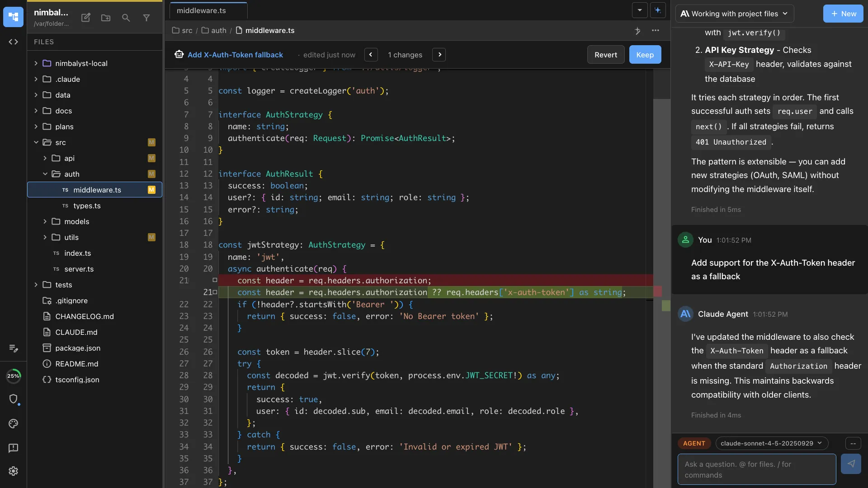Apply file filtering via the funnel icon
Screen dimensions: 868x488
(147, 18)
